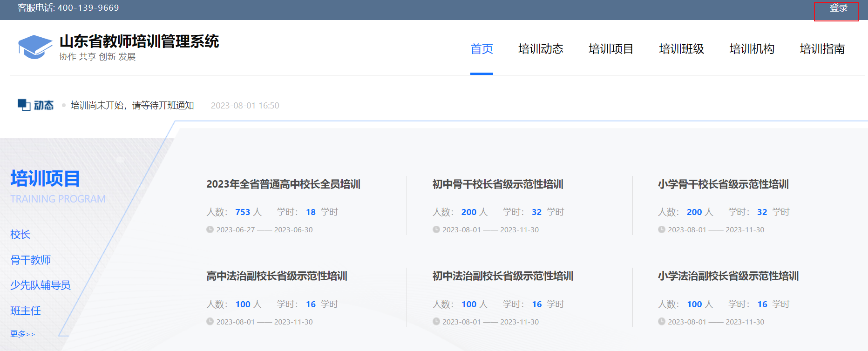Select the 班主任 category link
Image resolution: width=868 pixels, height=351 pixels.
click(26, 311)
